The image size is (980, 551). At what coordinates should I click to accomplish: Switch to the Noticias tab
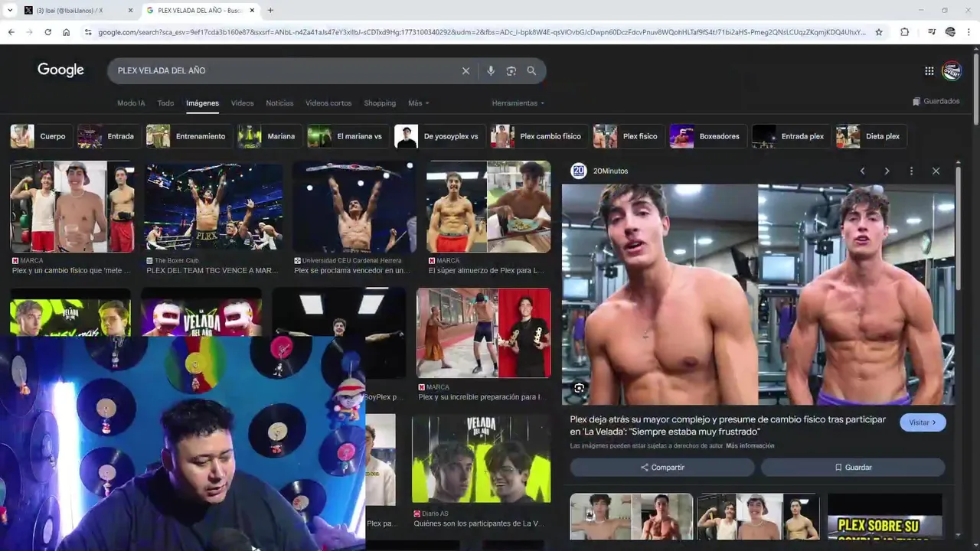click(279, 103)
